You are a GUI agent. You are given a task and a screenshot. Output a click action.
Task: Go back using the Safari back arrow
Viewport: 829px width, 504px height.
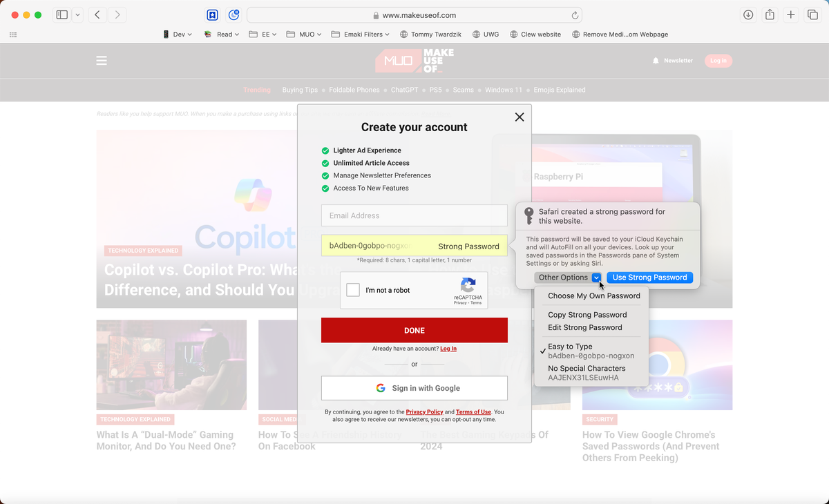click(97, 14)
